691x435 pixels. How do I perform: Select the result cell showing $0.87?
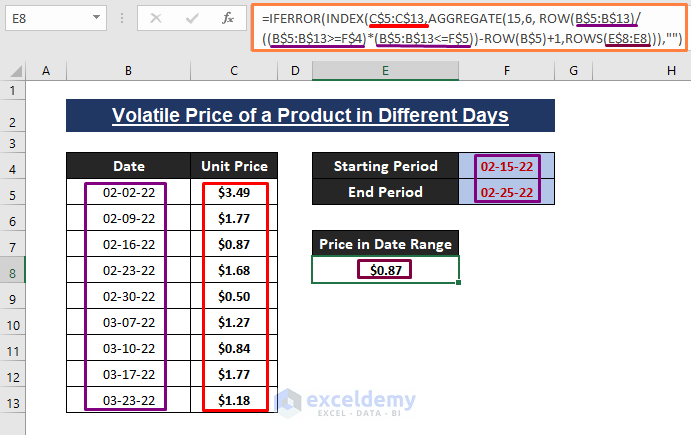(x=385, y=270)
